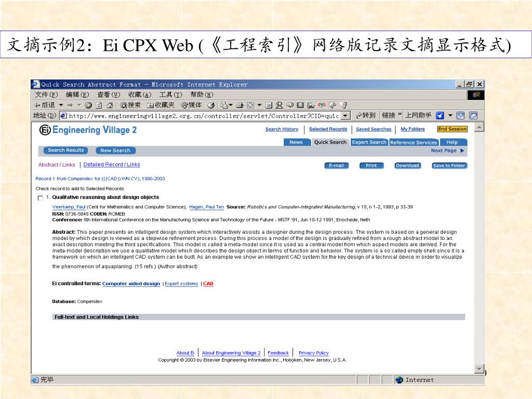This screenshot has width=532, height=399.
Task: Click the Stop loading icon
Action: coord(88,105)
